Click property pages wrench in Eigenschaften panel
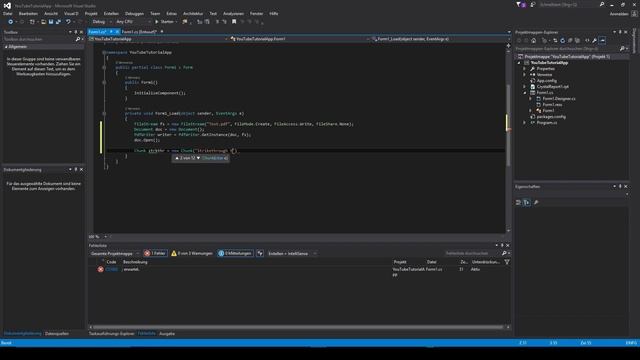Viewport: 640px width, 360px height. tap(536, 202)
